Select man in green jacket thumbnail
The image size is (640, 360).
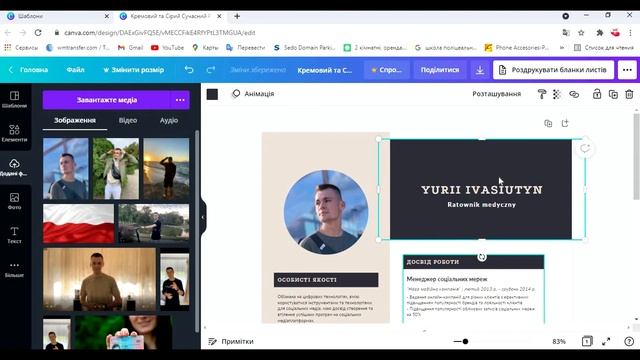coord(116,169)
